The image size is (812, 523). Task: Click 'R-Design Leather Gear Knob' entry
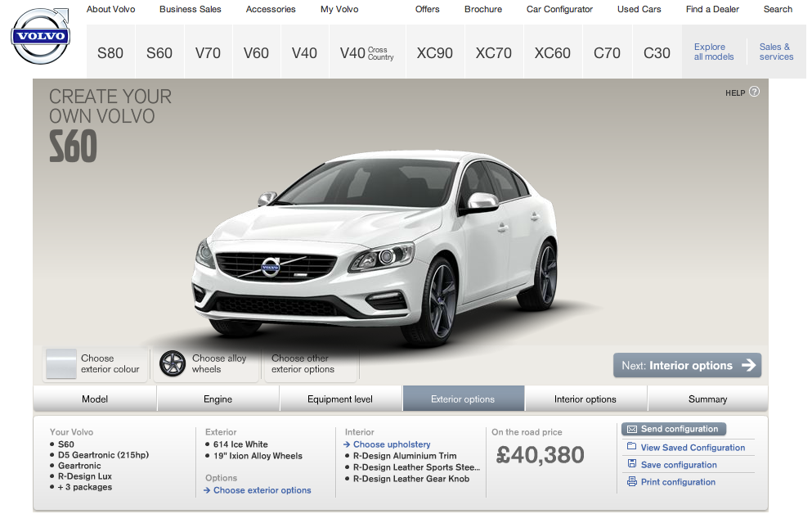[x=411, y=479]
